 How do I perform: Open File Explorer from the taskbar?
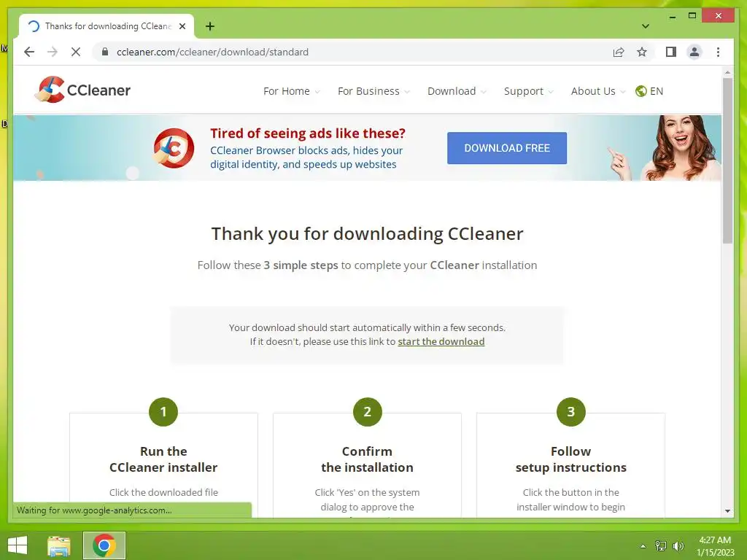(x=58, y=545)
